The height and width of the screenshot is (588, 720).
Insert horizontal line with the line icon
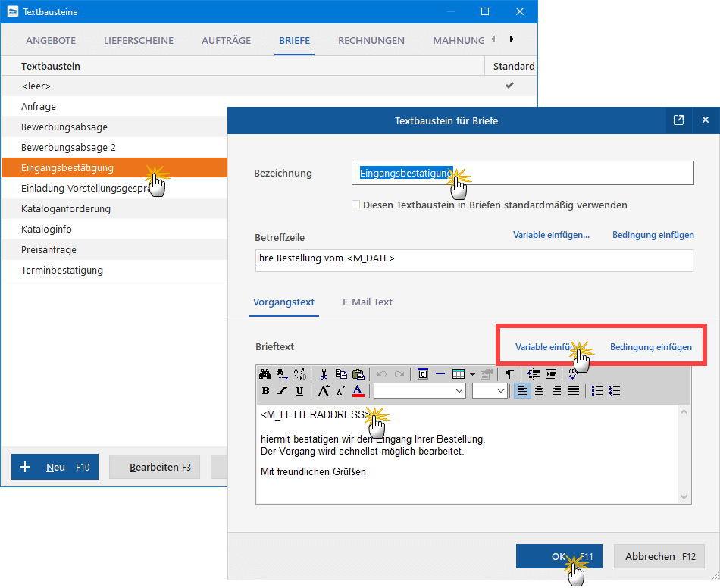click(x=440, y=374)
